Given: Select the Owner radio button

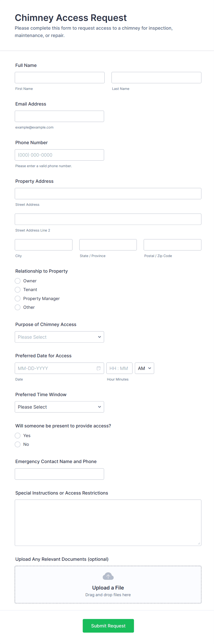Looking at the screenshot, I should tap(17, 281).
